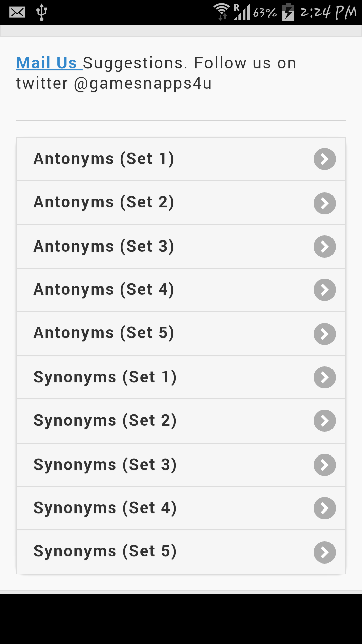Screen dimensions: 362x644
Task: Tap the Wi-Fi signal icon
Action: (x=222, y=12)
